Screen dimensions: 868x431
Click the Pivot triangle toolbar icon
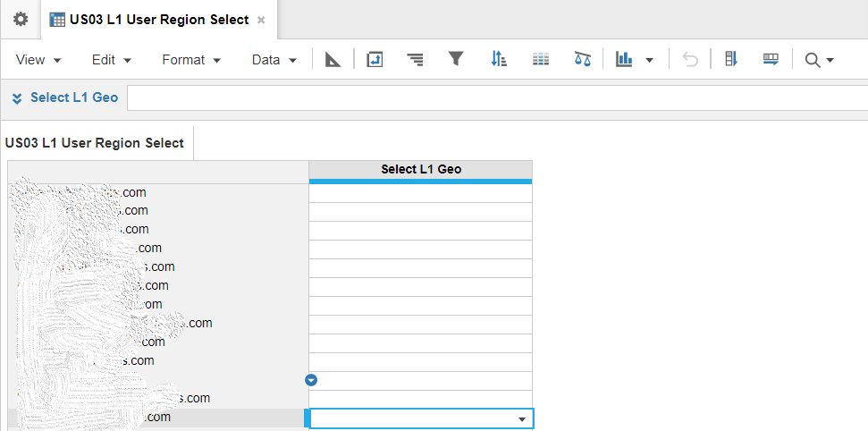click(x=333, y=59)
